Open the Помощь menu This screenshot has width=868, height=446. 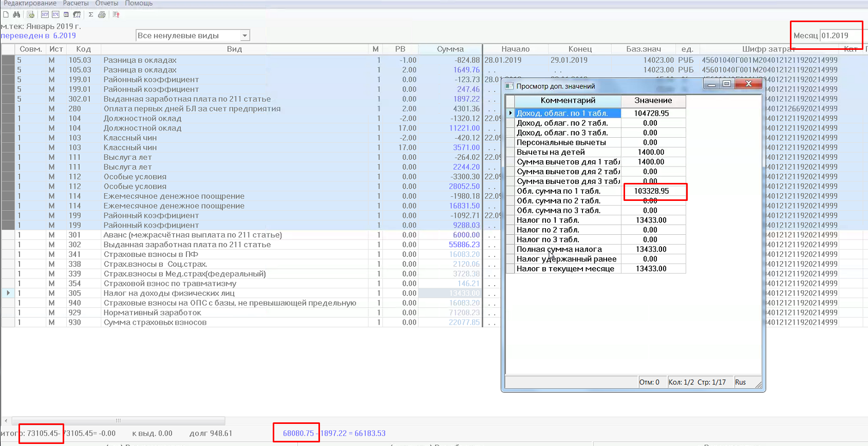tap(139, 3)
